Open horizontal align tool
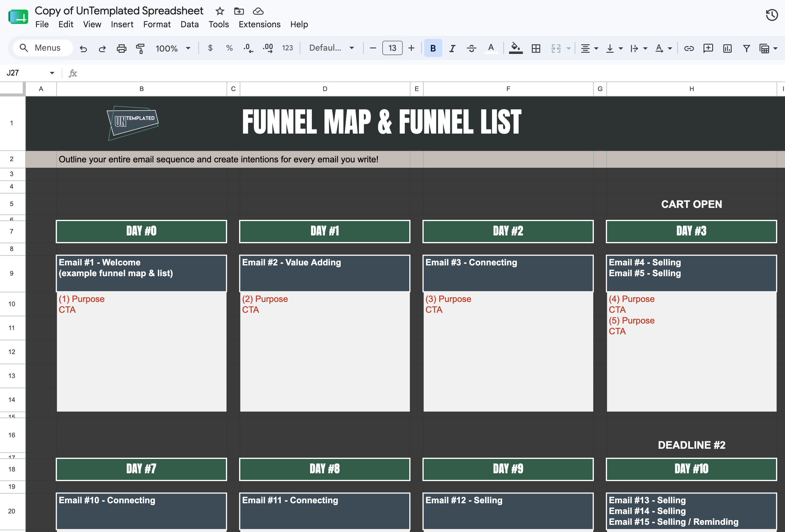The image size is (785, 532). (x=585, y=48)
